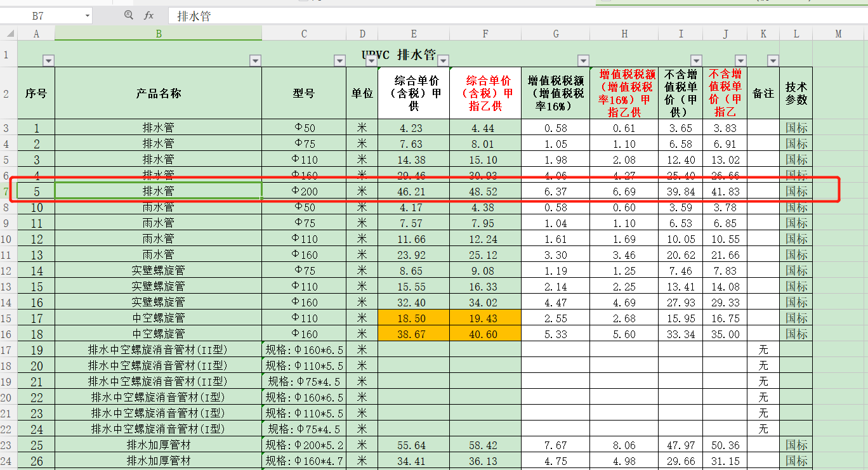868x470 pixels.
Task: Select row header 24
Action: click(9, 460)
